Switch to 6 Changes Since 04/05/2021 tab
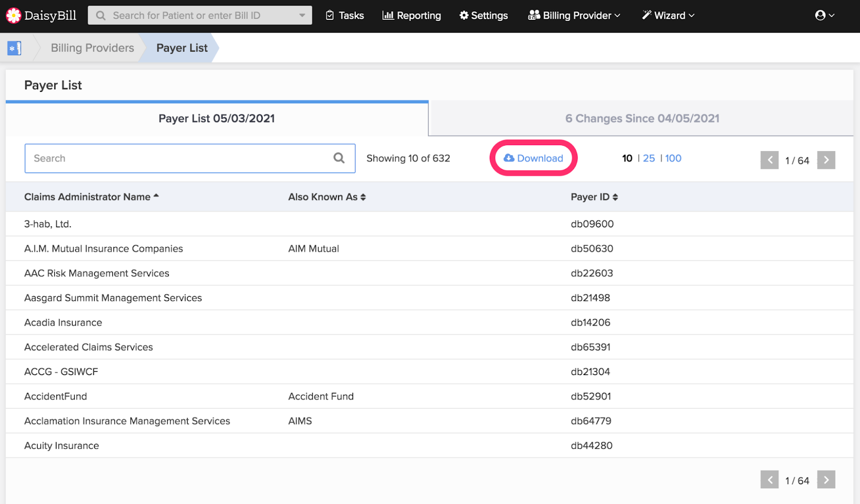This screenshot has width=860, height=504. coord(642,119)
